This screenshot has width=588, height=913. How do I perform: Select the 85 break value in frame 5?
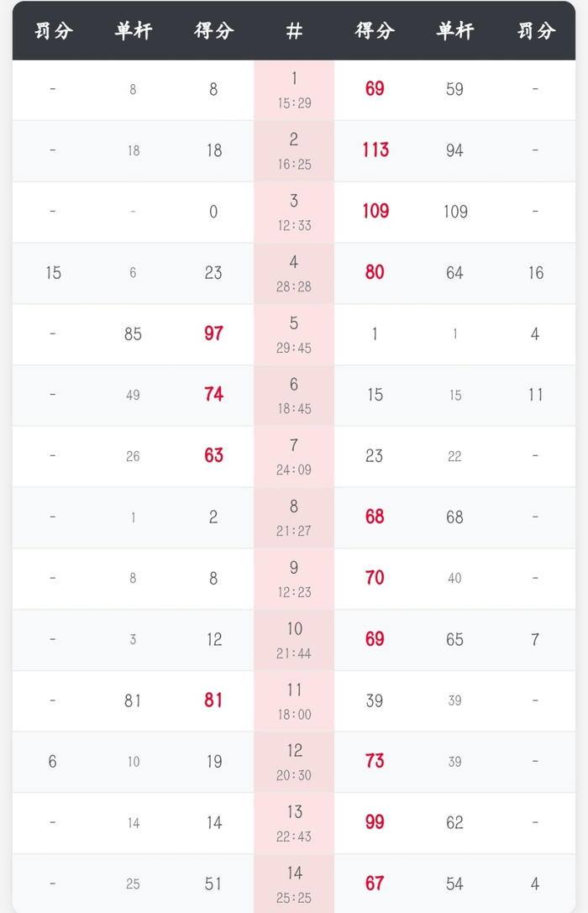pos(133,333)
